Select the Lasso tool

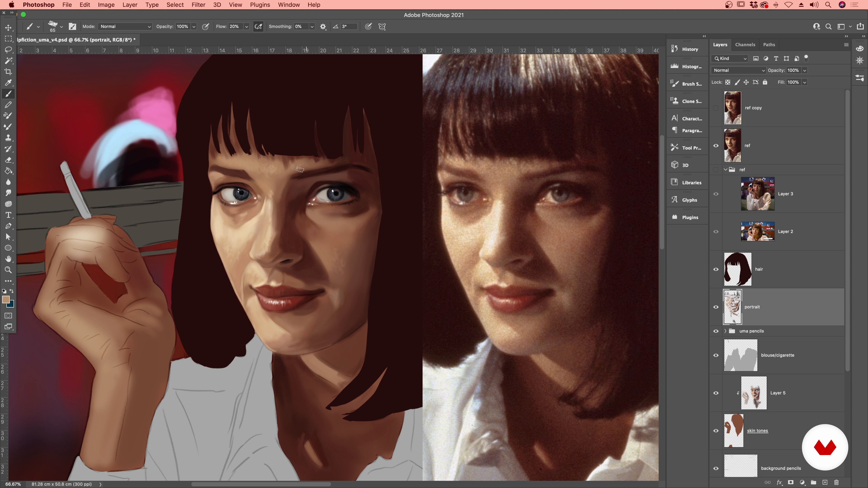pos(8,50)
